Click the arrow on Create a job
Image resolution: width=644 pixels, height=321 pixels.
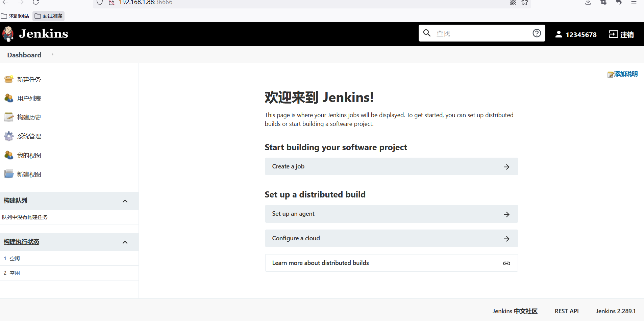(x=506, y=167)
